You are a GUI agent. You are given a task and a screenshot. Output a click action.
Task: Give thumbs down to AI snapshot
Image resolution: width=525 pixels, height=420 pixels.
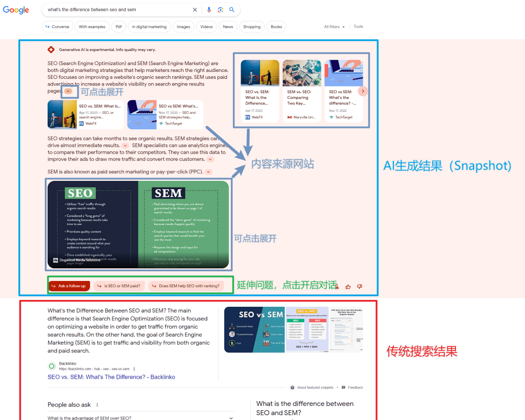360,287
